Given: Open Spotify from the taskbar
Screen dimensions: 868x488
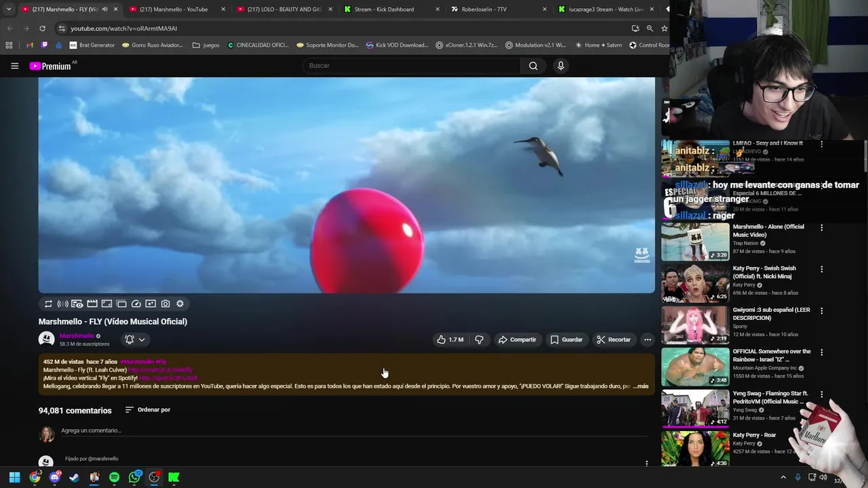Looking at the screenshot, I should point(114,477).
